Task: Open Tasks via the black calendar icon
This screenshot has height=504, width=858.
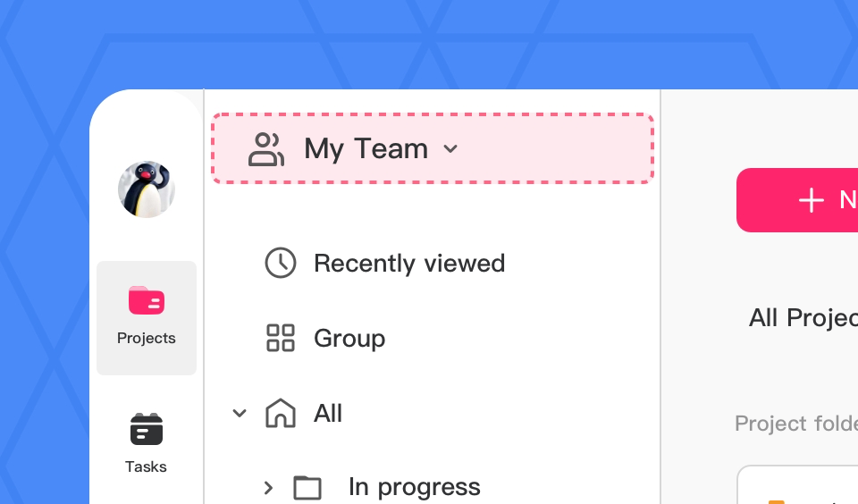Action: click(147, 429)
